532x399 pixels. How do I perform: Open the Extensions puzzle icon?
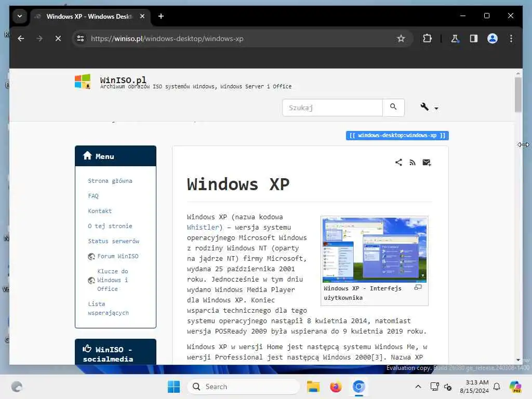pos(427,38)
